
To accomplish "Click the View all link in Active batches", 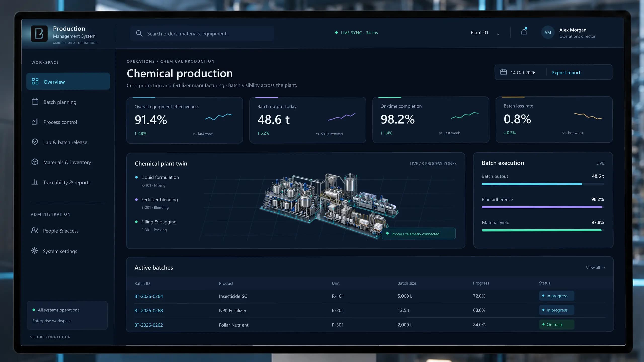I will point(595,268).
